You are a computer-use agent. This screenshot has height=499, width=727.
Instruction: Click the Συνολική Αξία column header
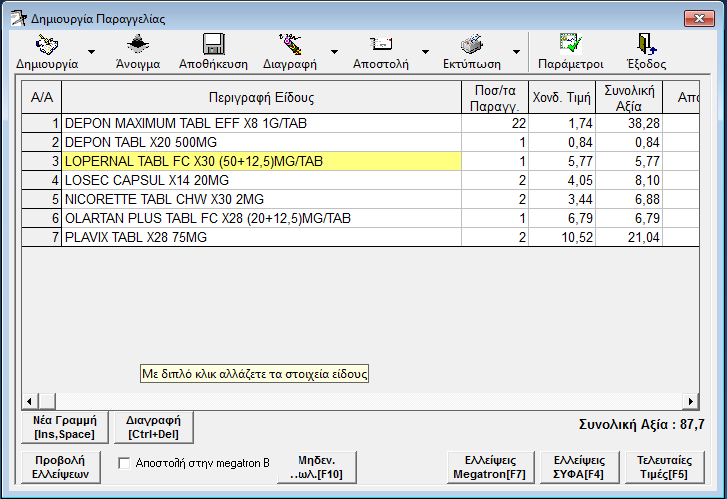click(629, 97)
